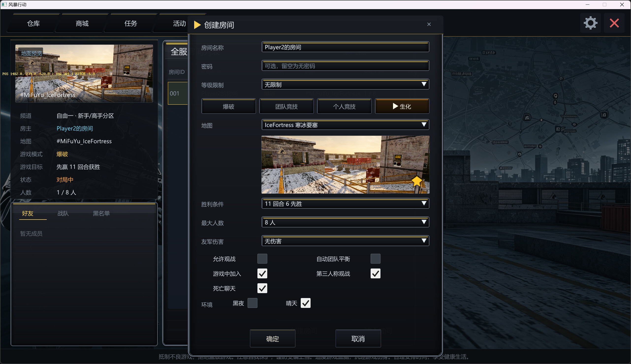Viewport: 631px width, 364px height.
Task: Open the 活动 tab
Action: pyautogui.click(x=179, y=23)
